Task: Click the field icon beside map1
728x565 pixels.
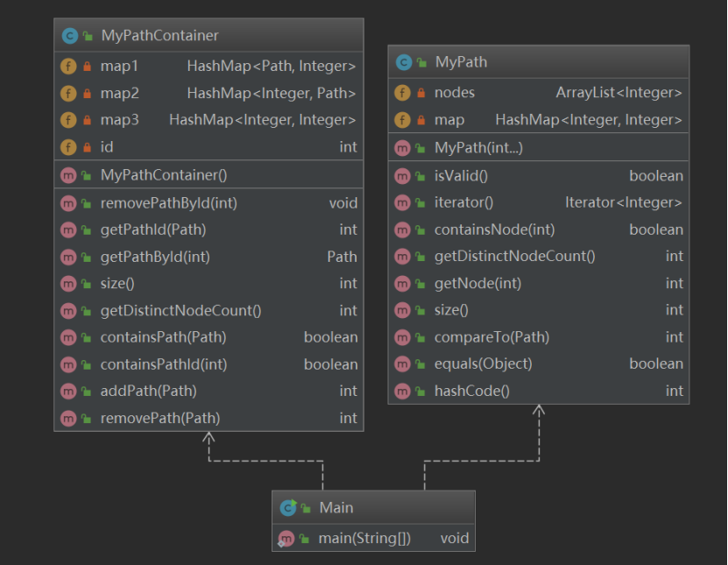Action: [68, 66]
